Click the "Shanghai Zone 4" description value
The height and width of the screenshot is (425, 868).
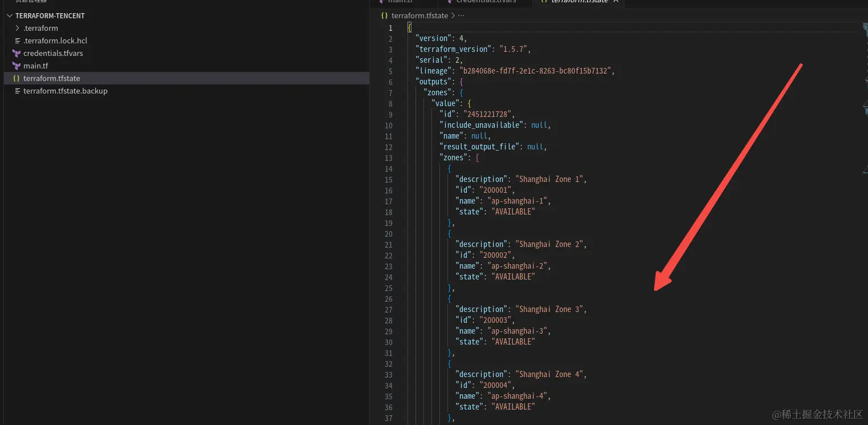click(x=550, y=374)
